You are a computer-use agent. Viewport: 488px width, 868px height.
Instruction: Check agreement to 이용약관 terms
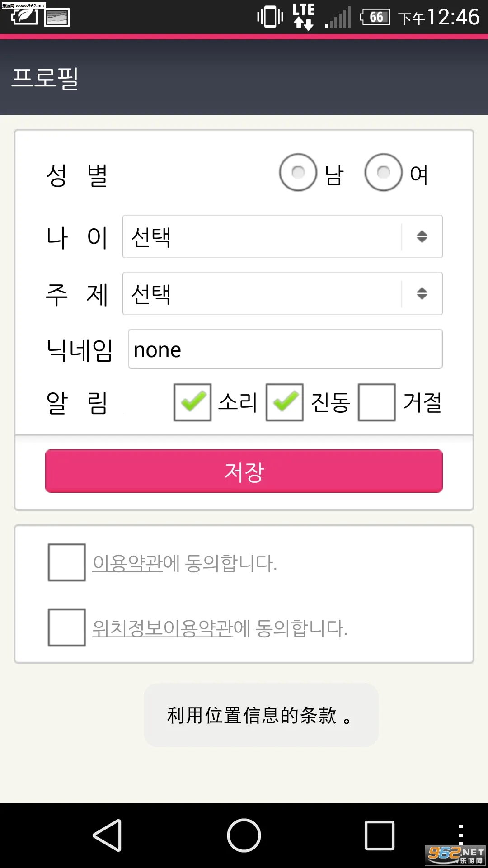pos(66,564)
